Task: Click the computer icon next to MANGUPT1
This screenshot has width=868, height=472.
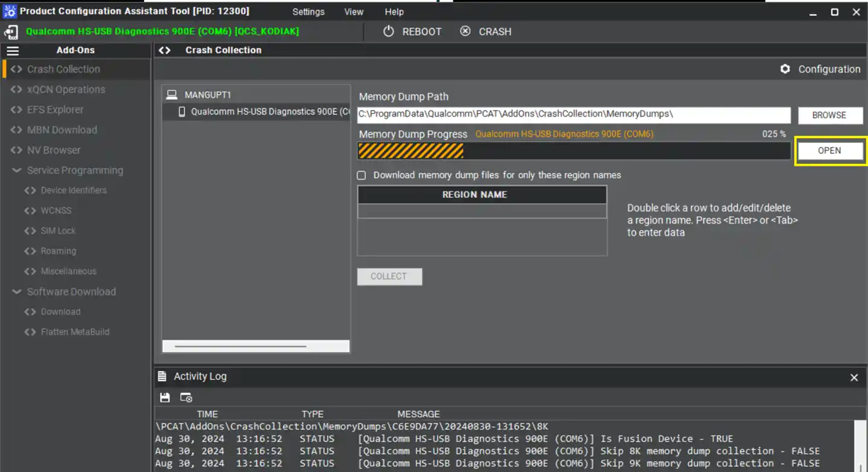Action: pos(172,95)
